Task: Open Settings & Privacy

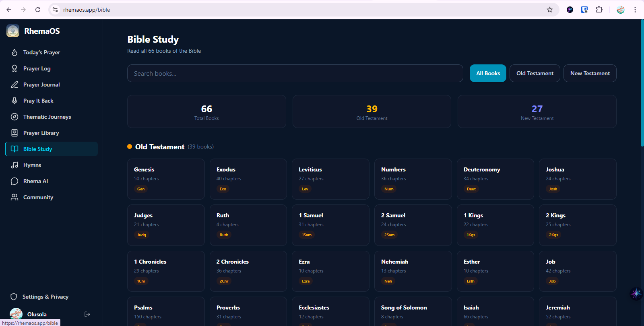Action: coord(52,297)
